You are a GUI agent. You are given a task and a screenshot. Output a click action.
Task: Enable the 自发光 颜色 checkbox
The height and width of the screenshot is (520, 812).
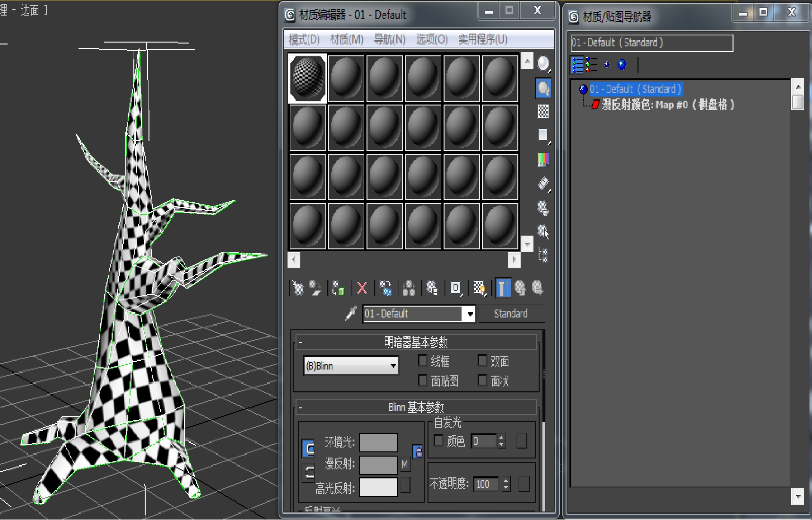(438, 440)
